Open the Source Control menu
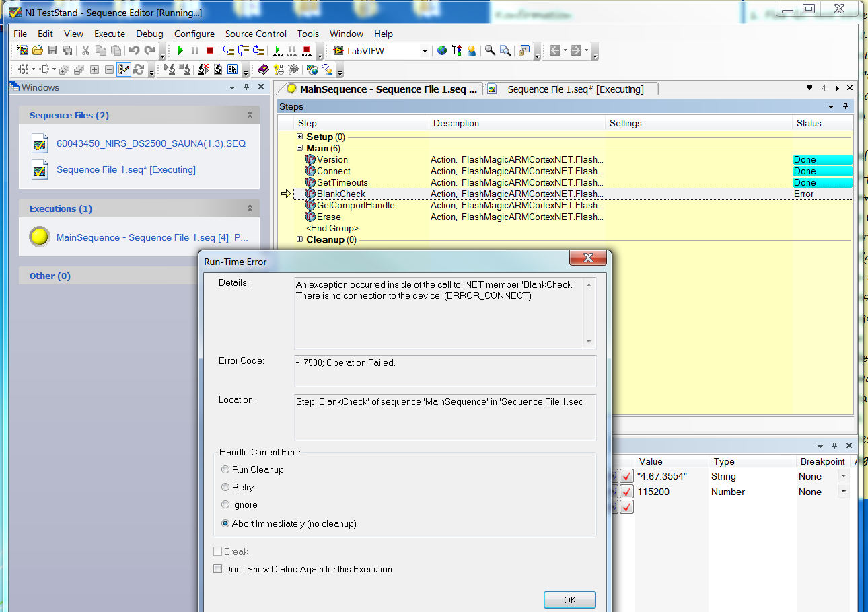 [x=256, y=34]
